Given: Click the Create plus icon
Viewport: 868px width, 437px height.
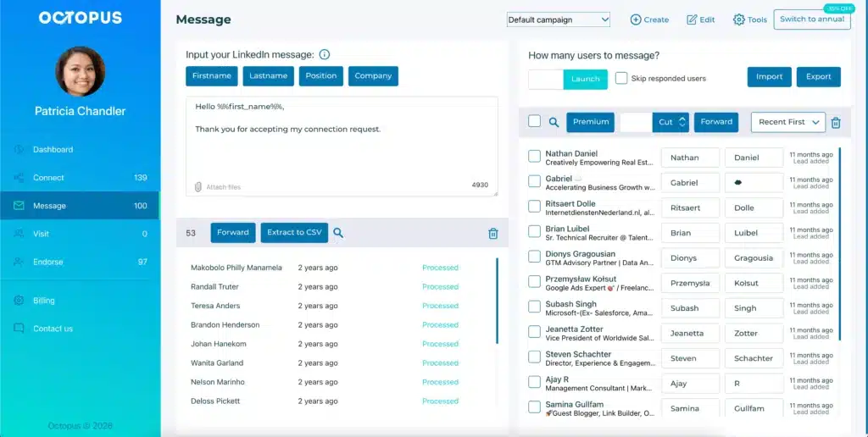Looking at the screenshot, I should pos(636,19).
